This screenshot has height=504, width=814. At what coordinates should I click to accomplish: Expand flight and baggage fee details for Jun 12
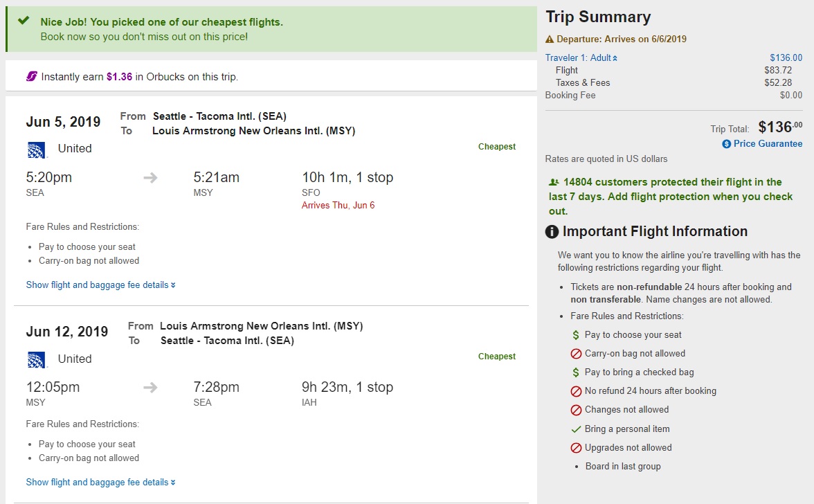click(100, 482)
